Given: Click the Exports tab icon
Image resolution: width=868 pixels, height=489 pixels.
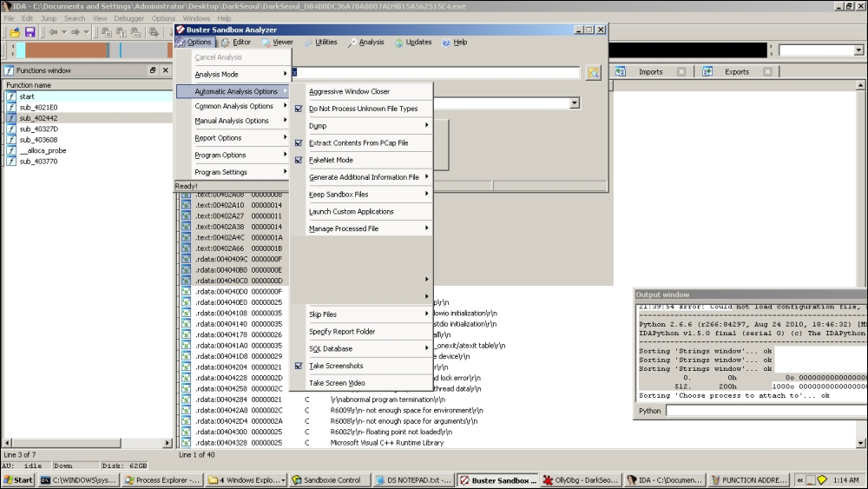Looking at the screenshot, I should point(707,71).
